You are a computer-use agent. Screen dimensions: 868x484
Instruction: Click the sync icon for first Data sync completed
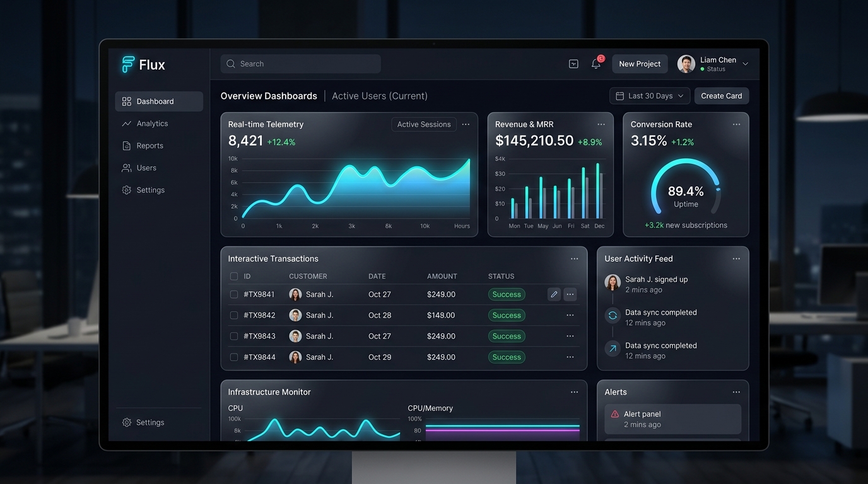[613, 316]
